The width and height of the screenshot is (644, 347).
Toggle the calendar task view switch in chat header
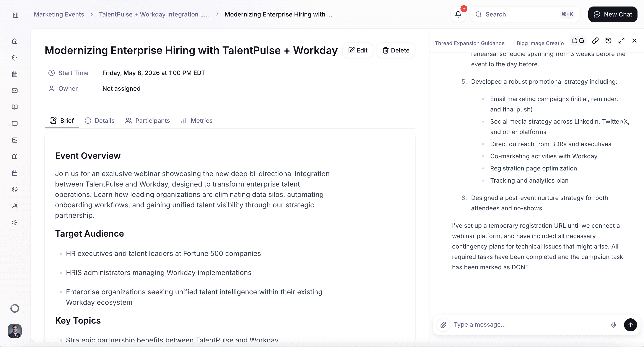click(578, 41)
